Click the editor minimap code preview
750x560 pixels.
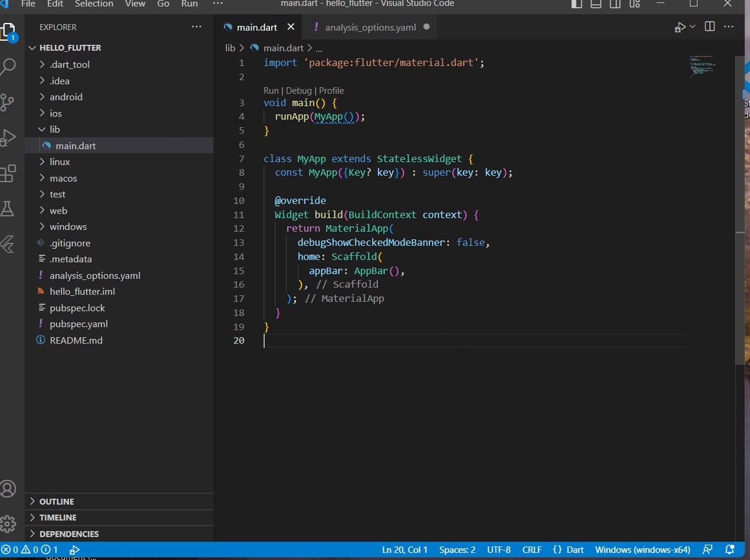[x=702, y=67]
